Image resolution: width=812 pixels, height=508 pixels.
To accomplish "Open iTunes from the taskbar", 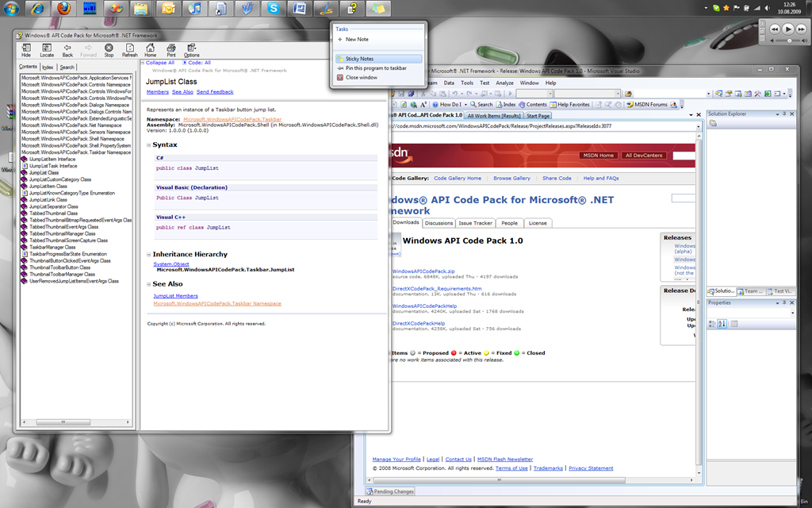I will tap(194, 8).
